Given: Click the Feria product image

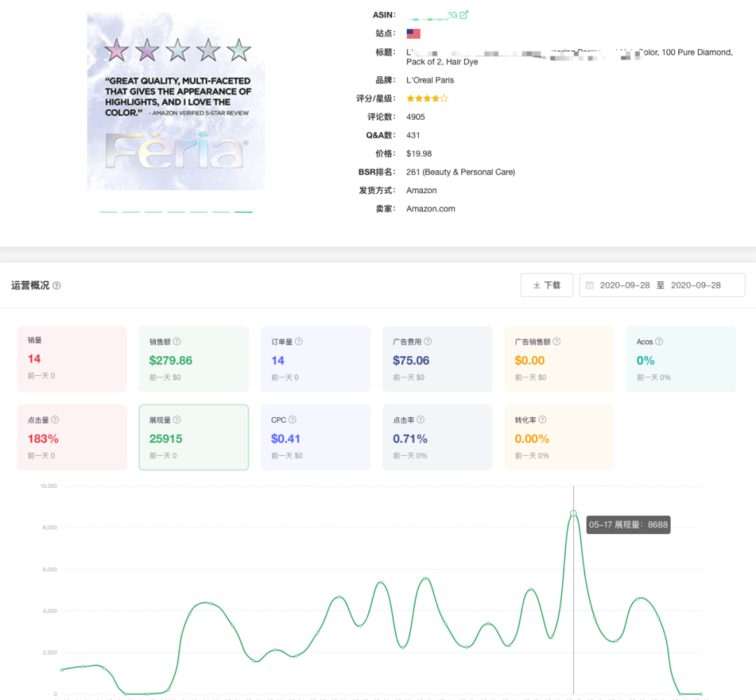Looking at the screenshot, I should 176,101.
